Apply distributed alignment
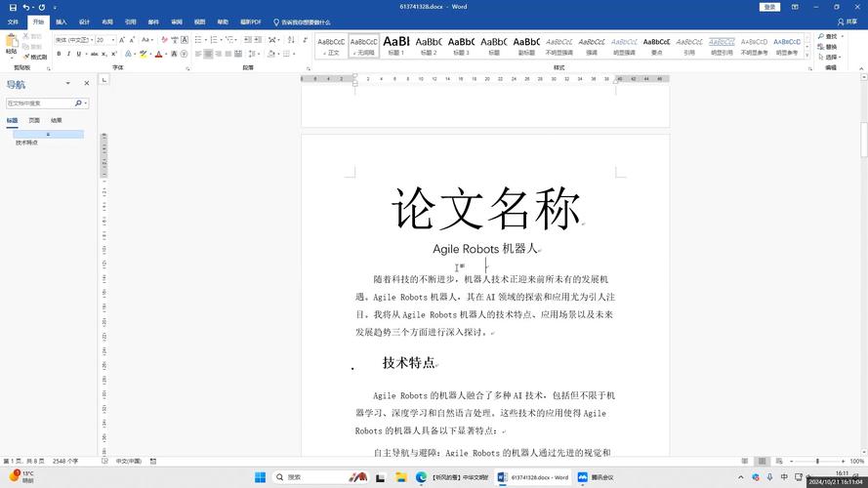The height and width of the screenshot is (488, 868). (x=238, y=54)
